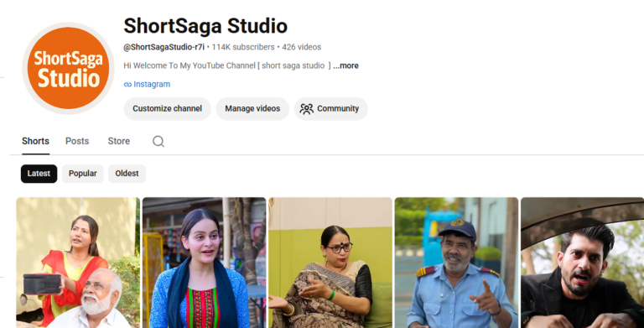Open the short with security guard in cap
This screenshot has width=644, height=328.
[x=456, y=263]
